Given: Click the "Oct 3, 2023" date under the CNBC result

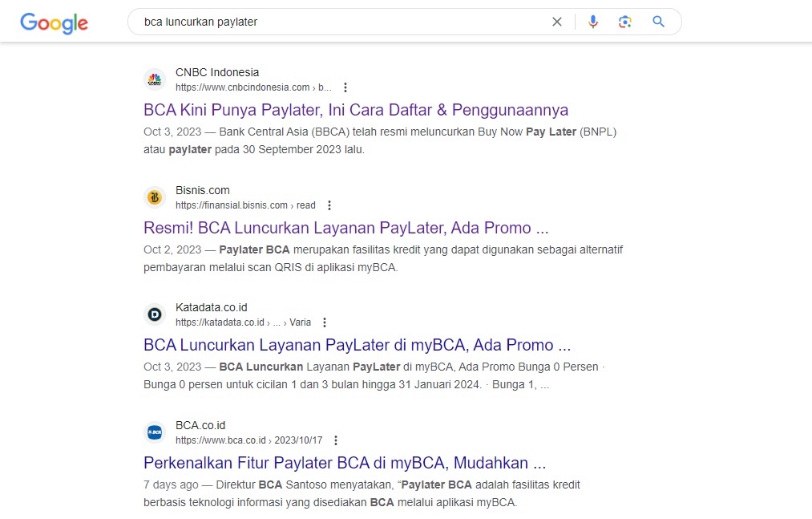Looking at the screenshot, I should click(x=172, y=132).
